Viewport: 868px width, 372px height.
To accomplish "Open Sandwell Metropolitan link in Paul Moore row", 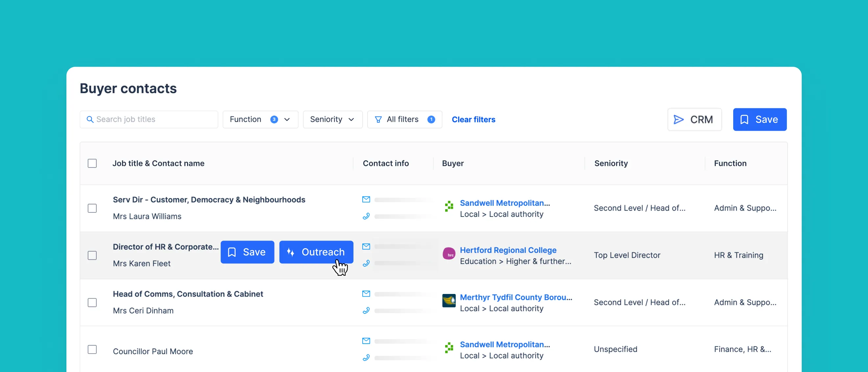I will [505, 344].
